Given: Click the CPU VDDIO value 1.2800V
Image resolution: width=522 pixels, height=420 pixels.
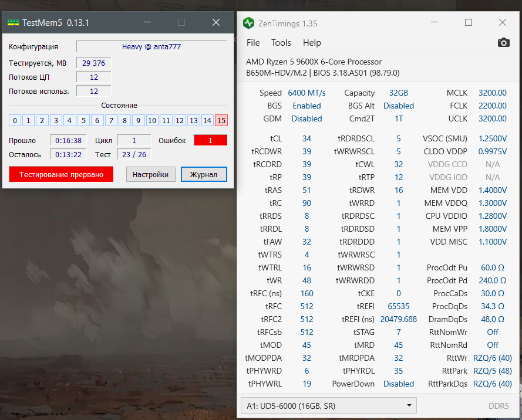Looking at the screenshot, I should (x=493, y=216).
